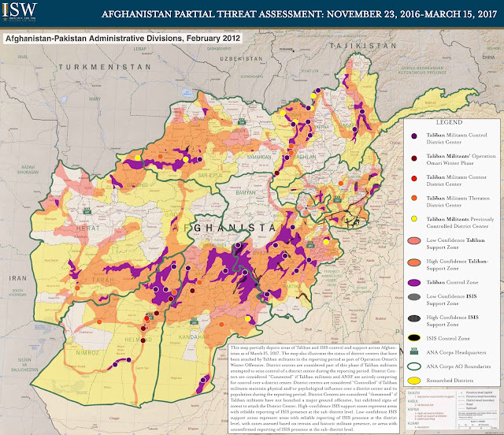Click the LEGEND heading
This screenshot has height=435, width=504.
449,122
